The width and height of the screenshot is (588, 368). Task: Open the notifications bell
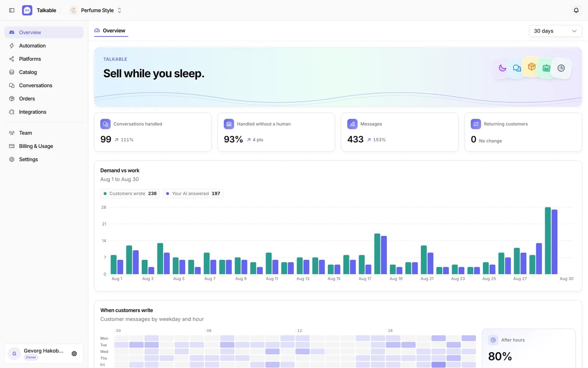point(576,10)
